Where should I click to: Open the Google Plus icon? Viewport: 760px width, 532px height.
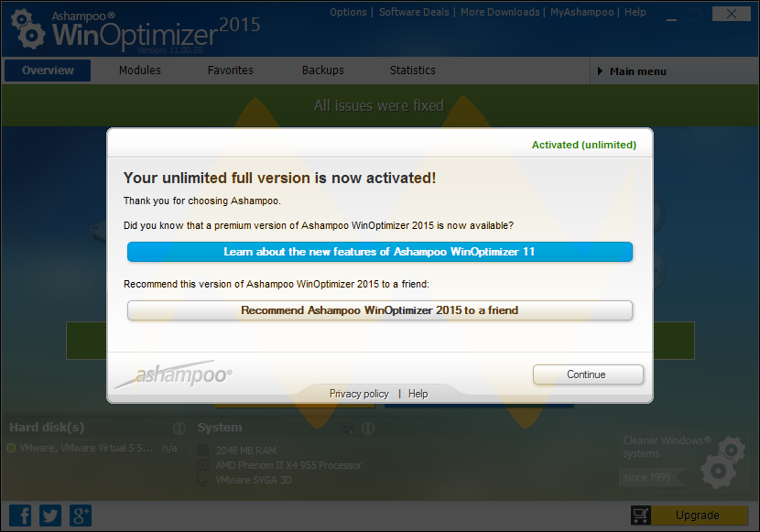pos(81,515)
